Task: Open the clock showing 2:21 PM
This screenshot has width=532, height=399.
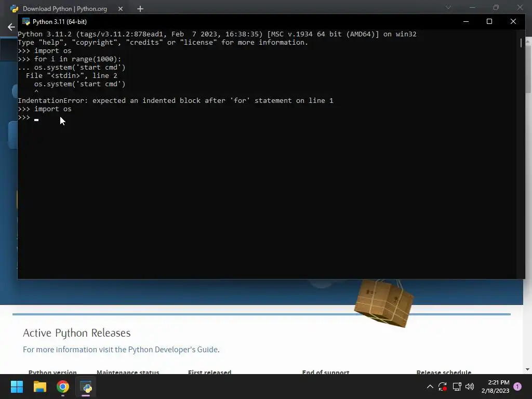Action: point(495,387)
